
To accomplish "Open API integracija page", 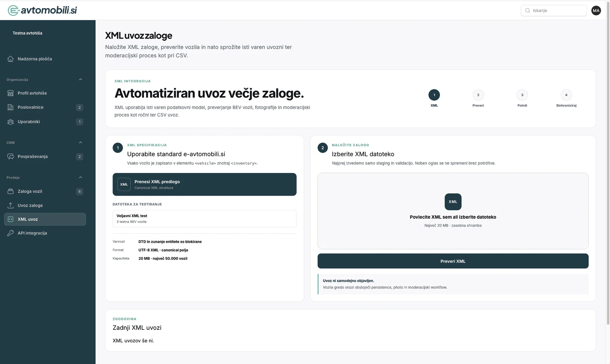I will pyautogui.click(x=45, y=233).
